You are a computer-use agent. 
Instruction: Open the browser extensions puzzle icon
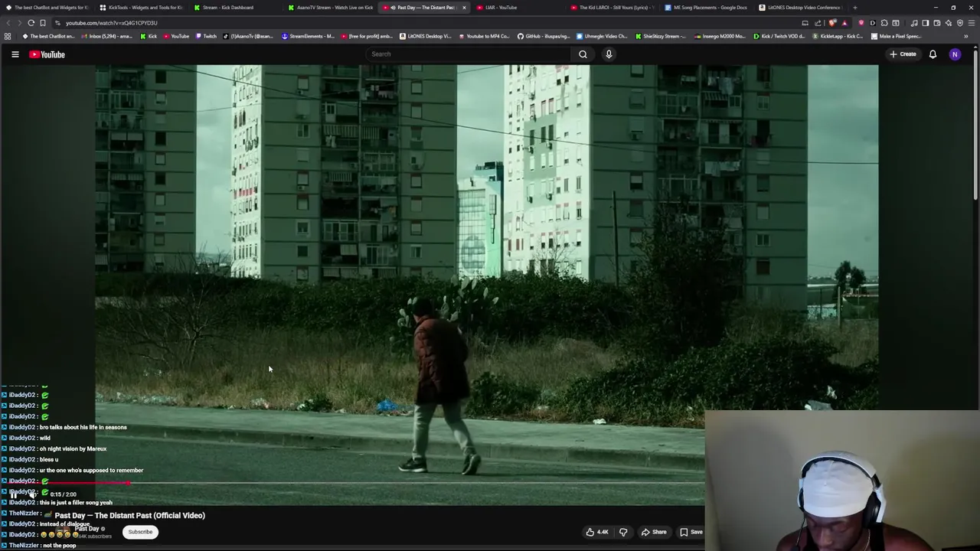pos(884,23)
